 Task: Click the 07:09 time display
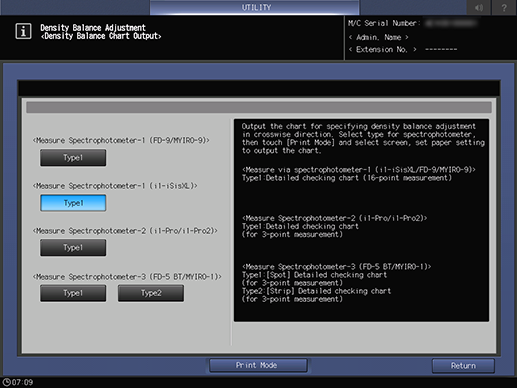click(x=23, y=382)
